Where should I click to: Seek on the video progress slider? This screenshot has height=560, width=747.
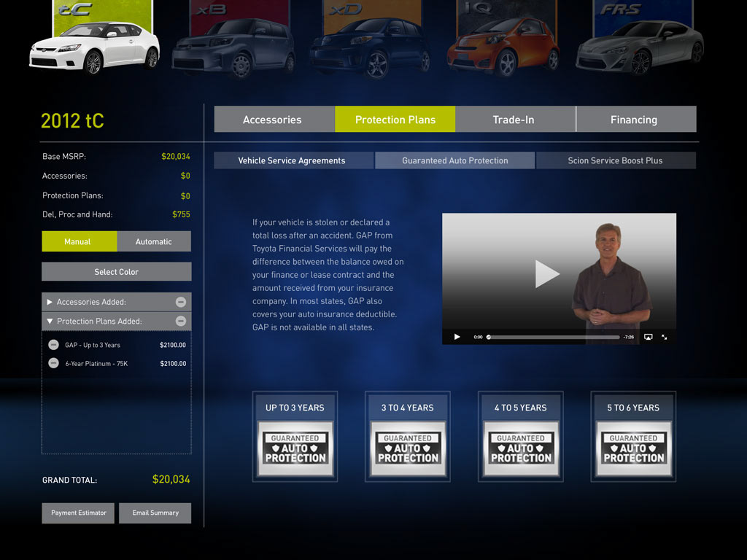coord(553,337)
